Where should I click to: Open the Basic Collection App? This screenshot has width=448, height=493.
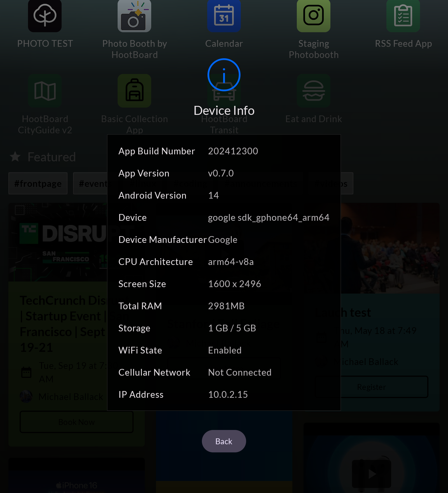point(134,91)
